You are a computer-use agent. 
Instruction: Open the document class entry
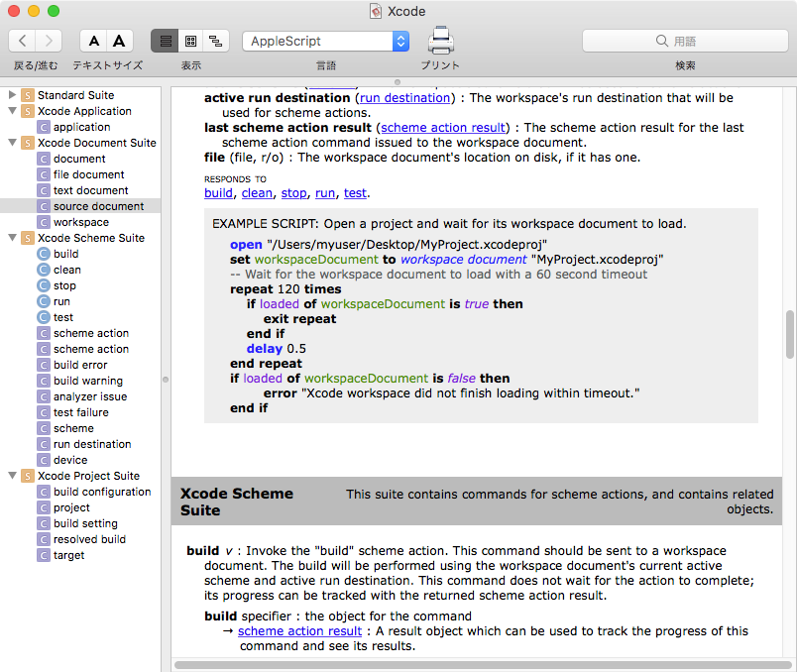pos(79,159)
